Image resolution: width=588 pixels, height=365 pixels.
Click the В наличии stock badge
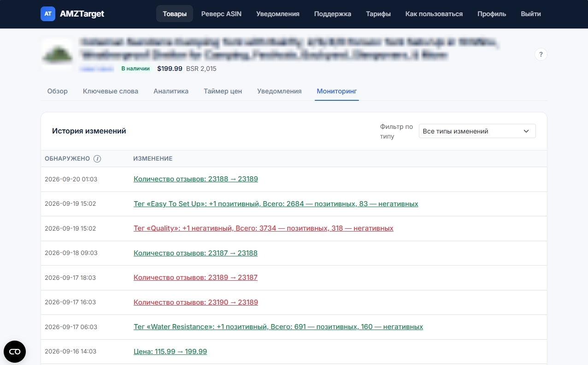tap(135, 69)
